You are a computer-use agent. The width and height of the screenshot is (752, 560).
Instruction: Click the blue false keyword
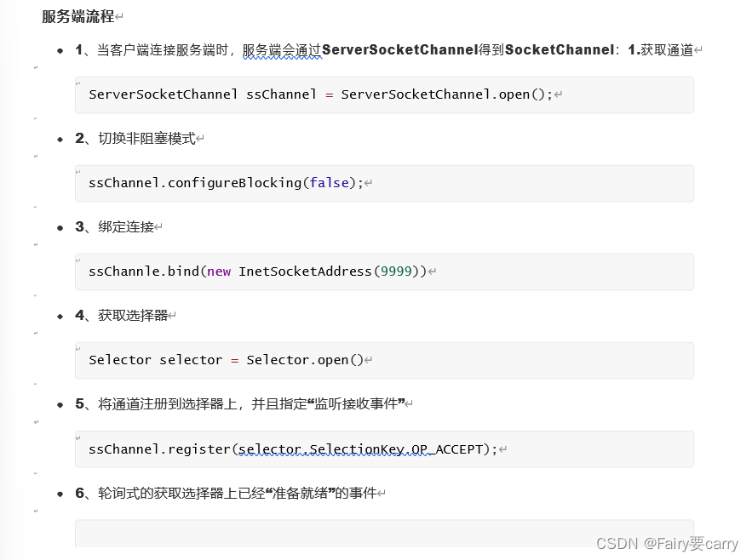click(330, 183)
